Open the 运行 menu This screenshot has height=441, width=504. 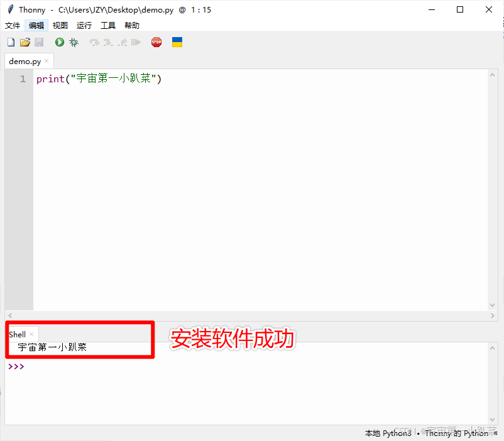(84, 25)
